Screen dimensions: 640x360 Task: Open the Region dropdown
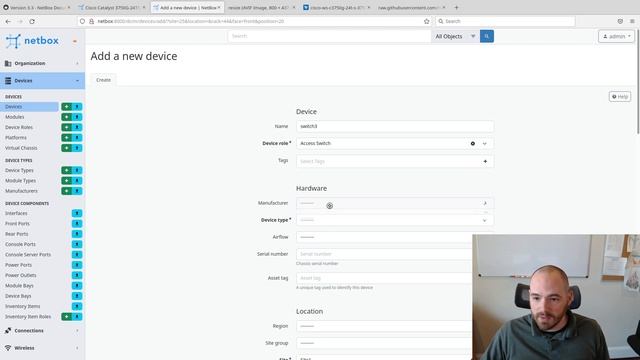click(x=384, y=326)
